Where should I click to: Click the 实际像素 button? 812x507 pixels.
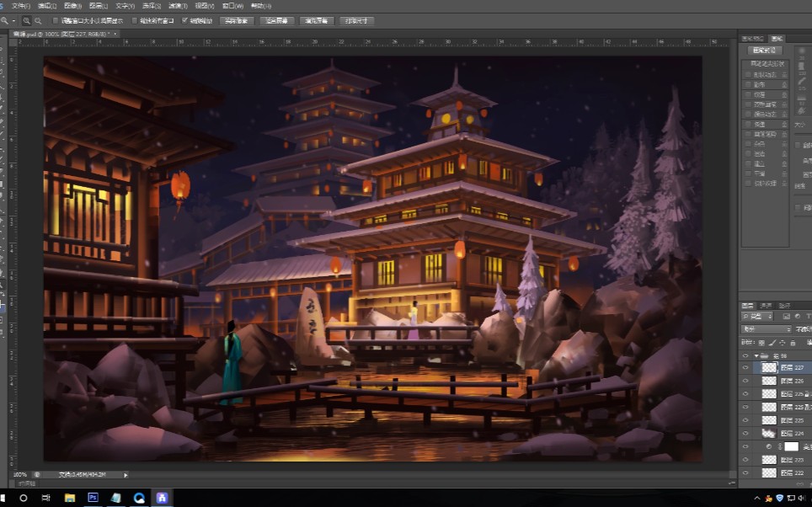click(x=237, y=21)
